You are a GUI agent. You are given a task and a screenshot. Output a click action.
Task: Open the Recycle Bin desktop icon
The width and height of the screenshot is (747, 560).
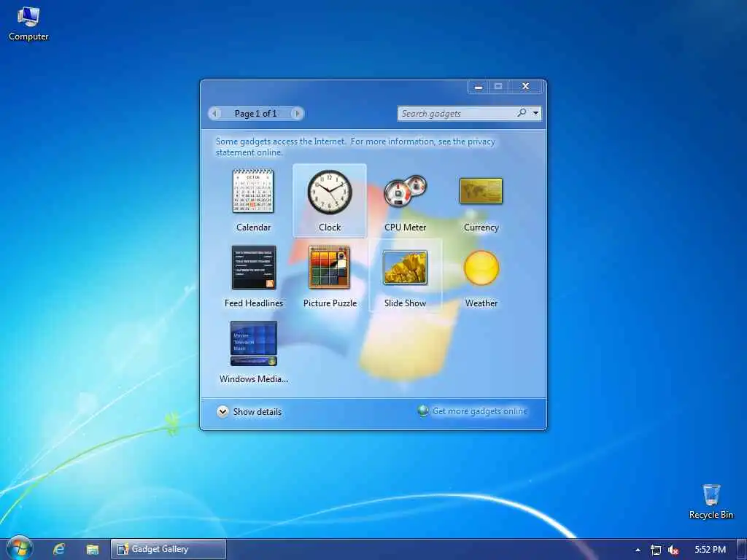click(x=711, y=502)
